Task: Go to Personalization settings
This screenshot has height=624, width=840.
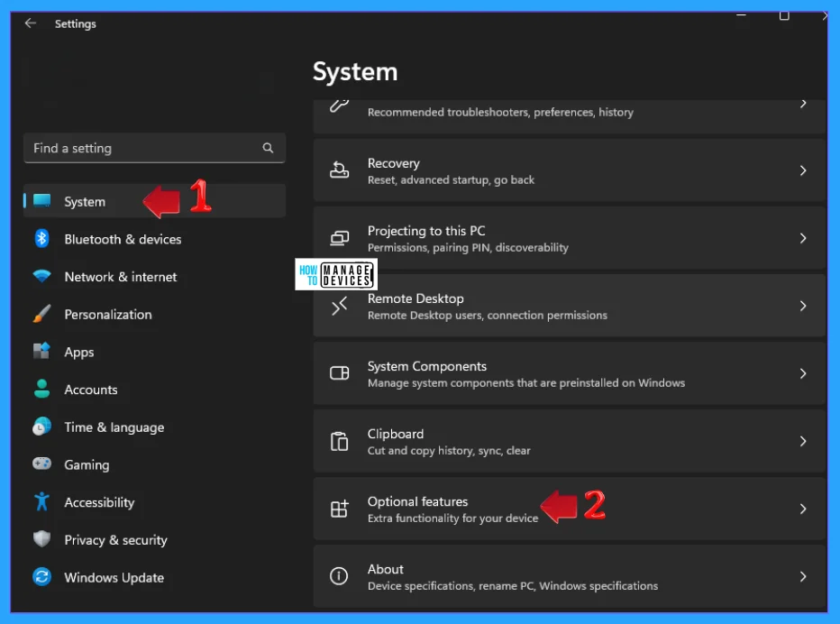Action: 154,314
